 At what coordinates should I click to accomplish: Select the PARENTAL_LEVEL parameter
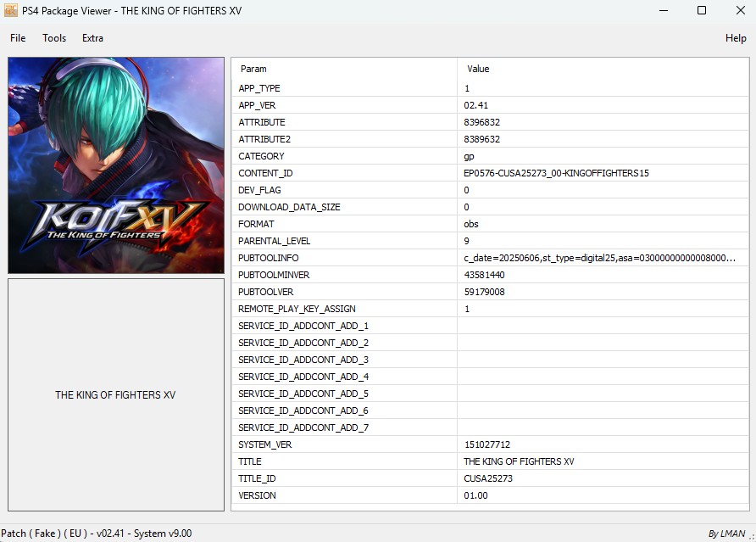pos(275,241)
